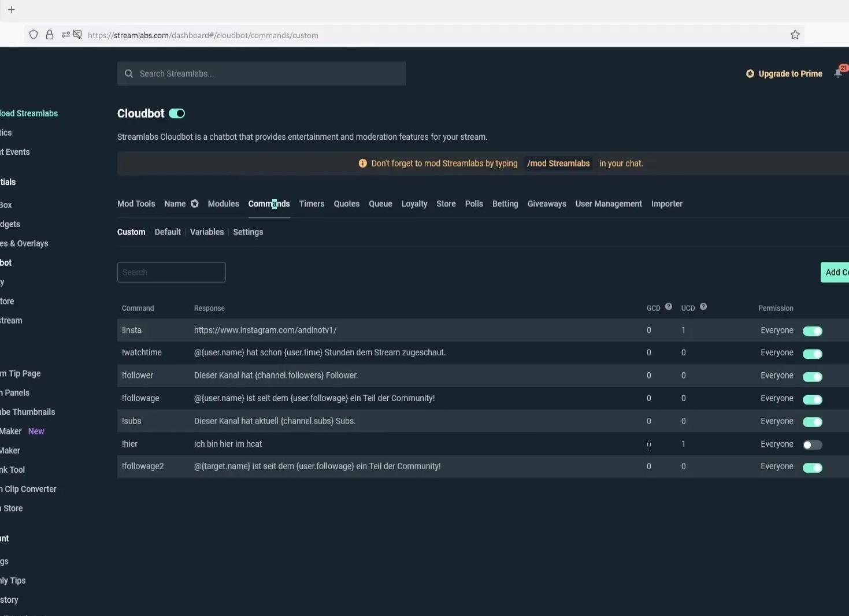Click the crown icon next to Upgrade to Prime
The width and height of the screenshot is (849, 616).
point(750,73)
